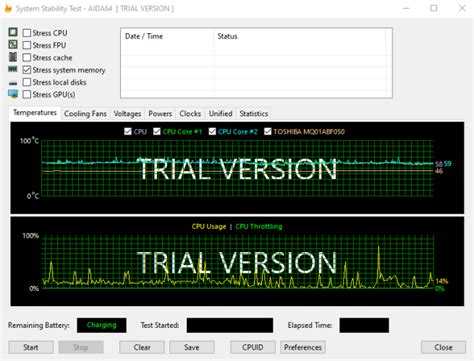Click the Test Started field

click(230, 325)
